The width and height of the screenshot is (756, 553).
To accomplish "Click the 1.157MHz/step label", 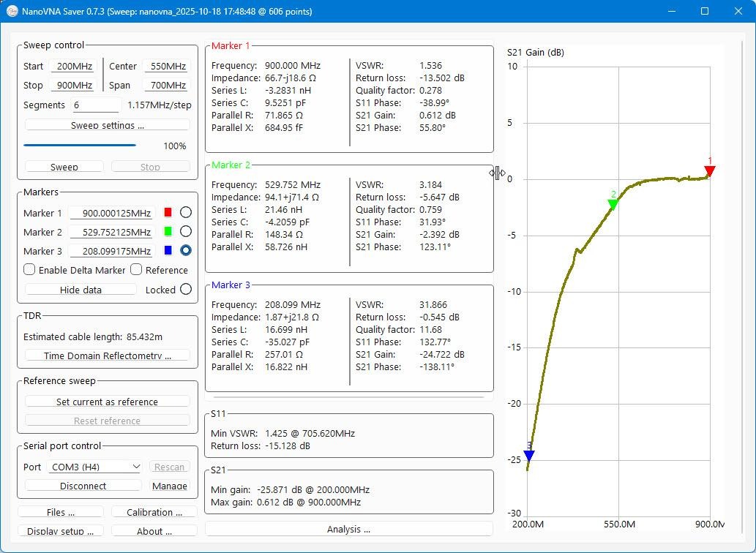I will (159, 105).
